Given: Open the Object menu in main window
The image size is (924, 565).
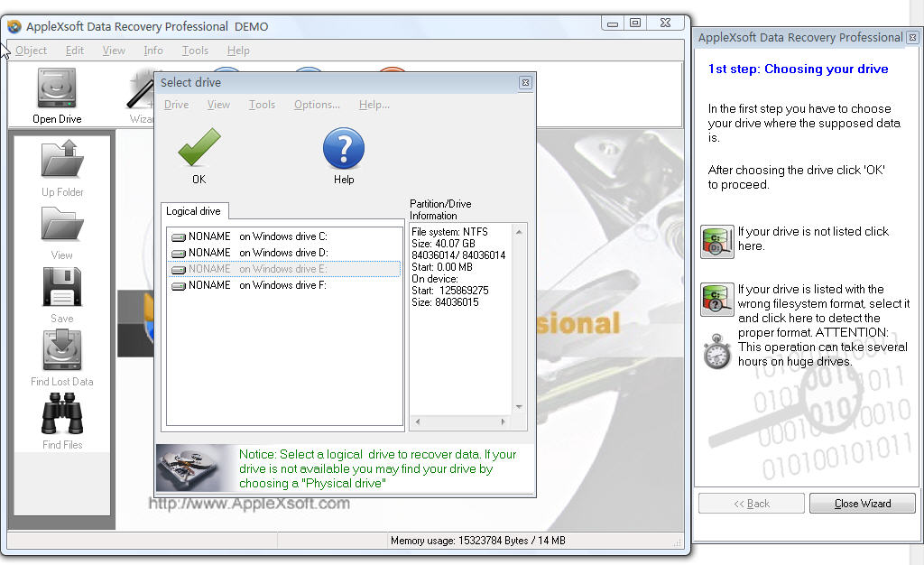Looking at the screenshot, I should 32,51.
